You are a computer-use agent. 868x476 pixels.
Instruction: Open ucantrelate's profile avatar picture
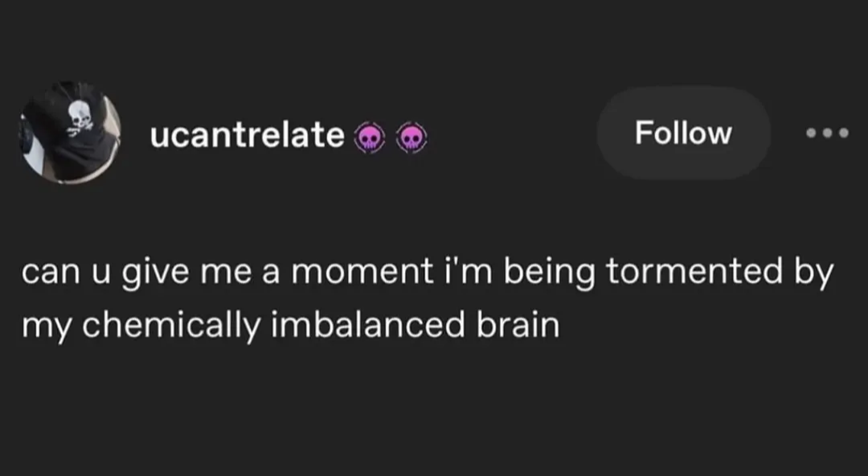click(71, 133)
